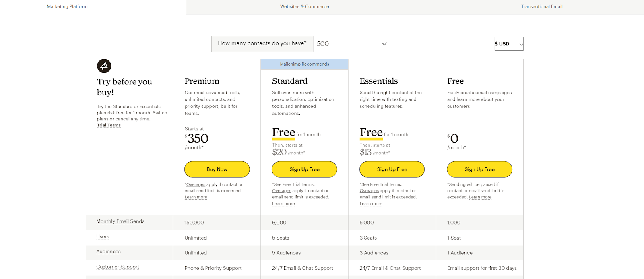
Task: Click the Audiences row label
Action: (108, 252)
